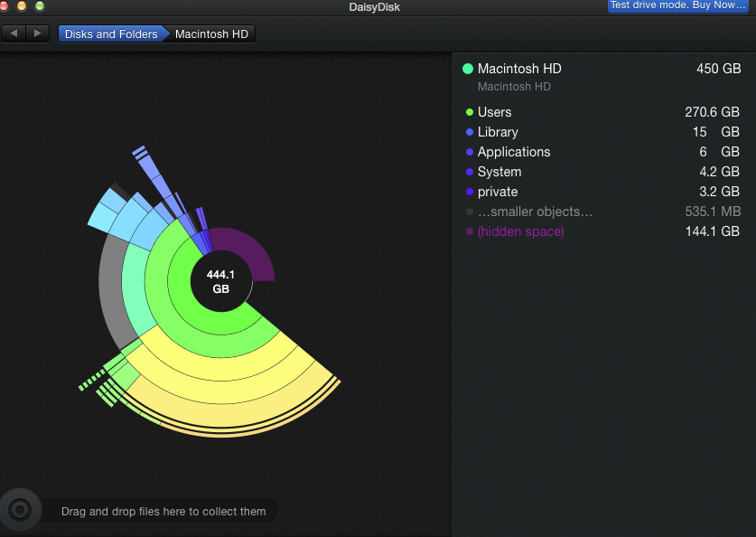Expand the smaller objects entry
The width and height of the screenshot is (756, 537).
[602, 212]
